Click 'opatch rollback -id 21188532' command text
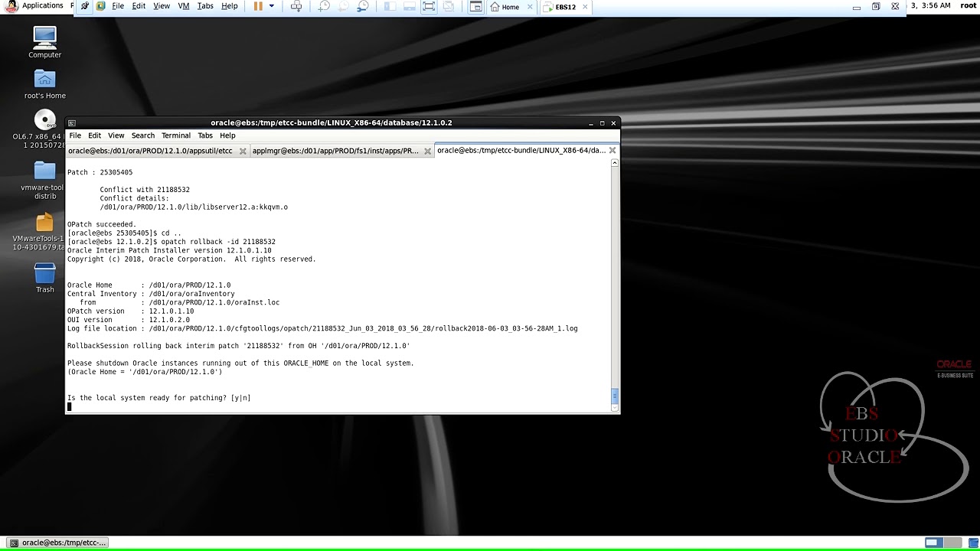 pos(218,242)
